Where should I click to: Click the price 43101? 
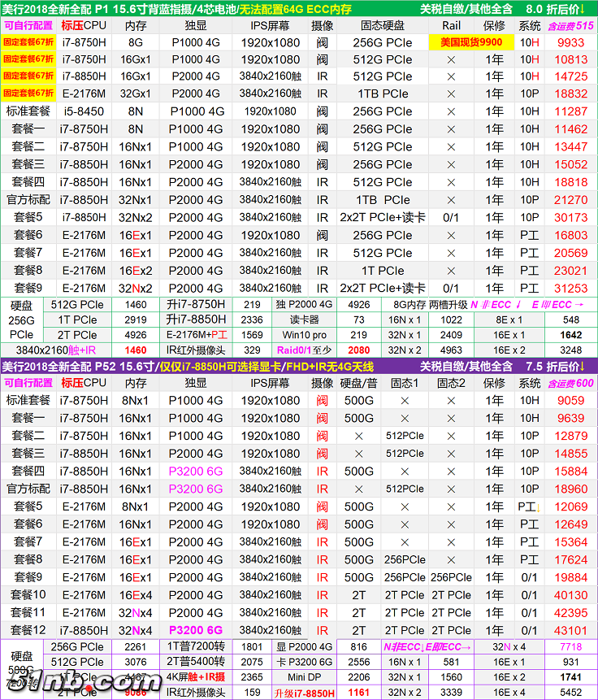[570, 630]
